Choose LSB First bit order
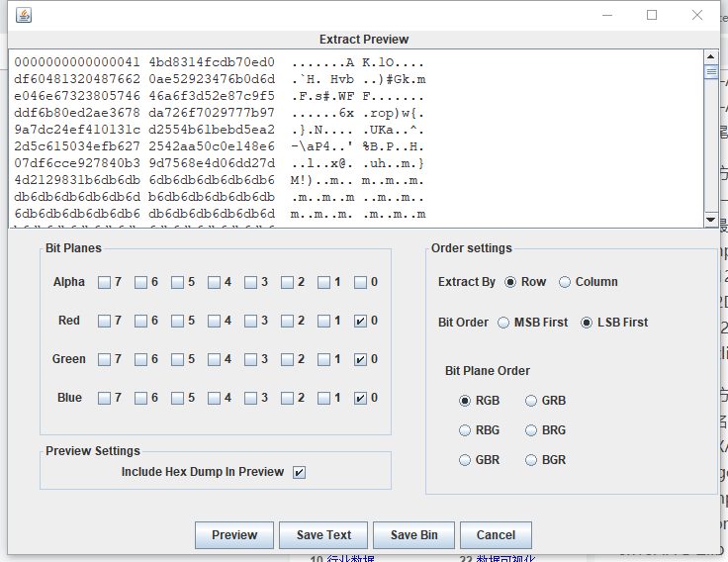The height and width of the screenshot is (562, 728). pyautogui.click(x=587, y=323)
